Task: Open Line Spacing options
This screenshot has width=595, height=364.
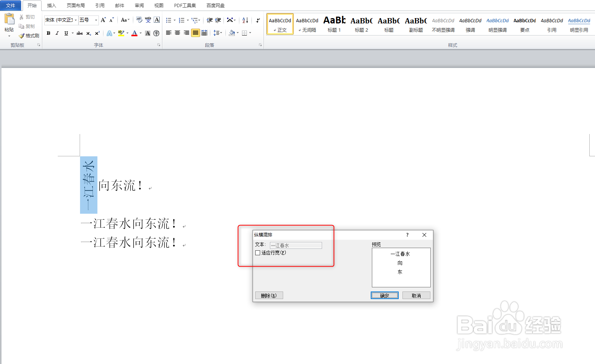Action: tap(217, 33)
